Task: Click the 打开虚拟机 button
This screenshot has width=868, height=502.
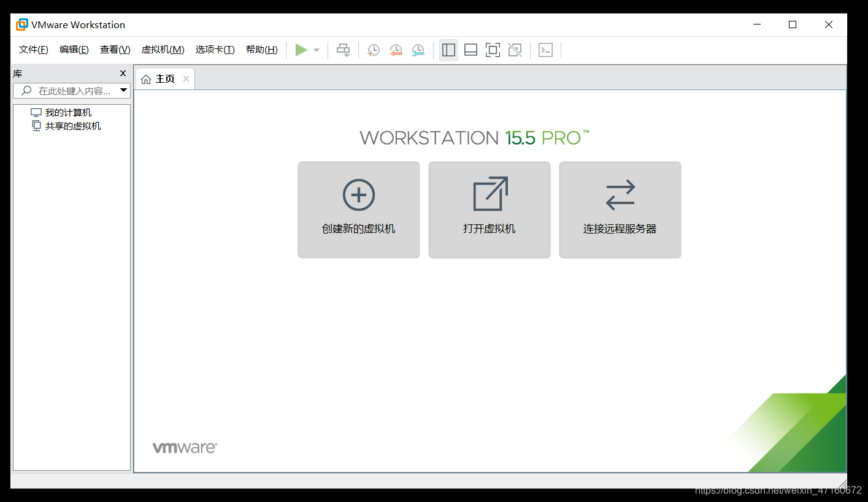Action: 490,210
